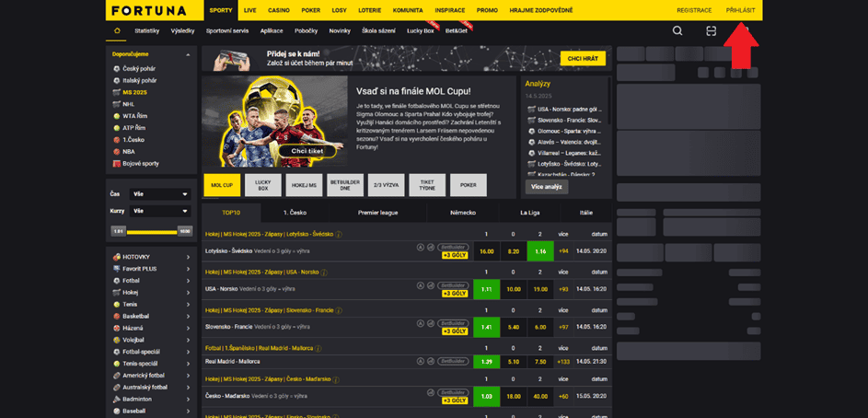Select odds 5.40 for Slovensko - Francie
Screen dimensions: 868x418
coord(514,327)
